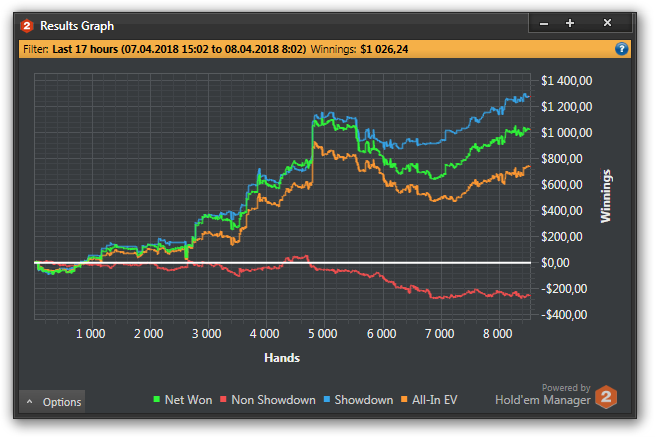Click the red Non Showdown color square
The height and width of the screenshot is (437, 655).
[223, 399]
